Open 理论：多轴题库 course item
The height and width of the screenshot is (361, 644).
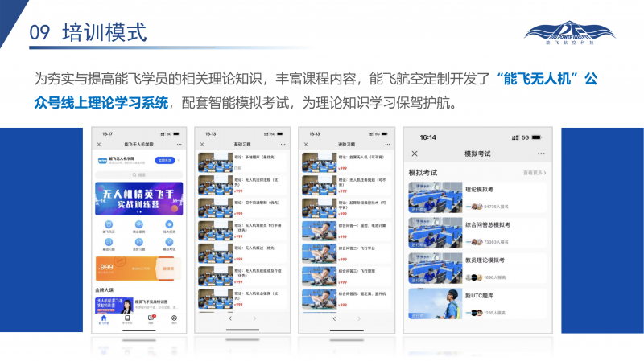point(242,162)
